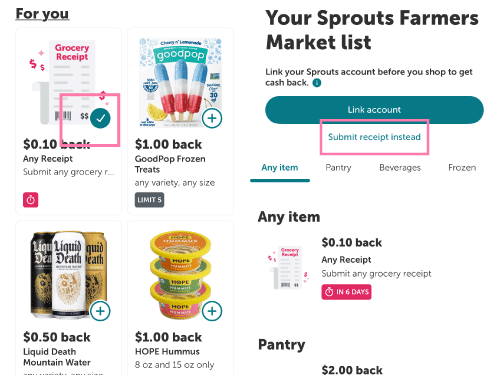
Task: Add HOPE Hummus offer with plus icon
Action: [212, 311]
